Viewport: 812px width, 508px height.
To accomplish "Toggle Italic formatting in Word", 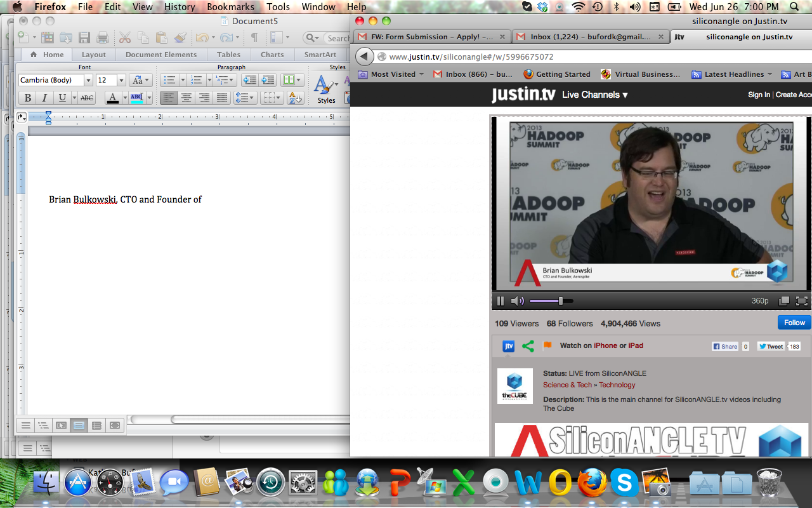I will 44,98.
